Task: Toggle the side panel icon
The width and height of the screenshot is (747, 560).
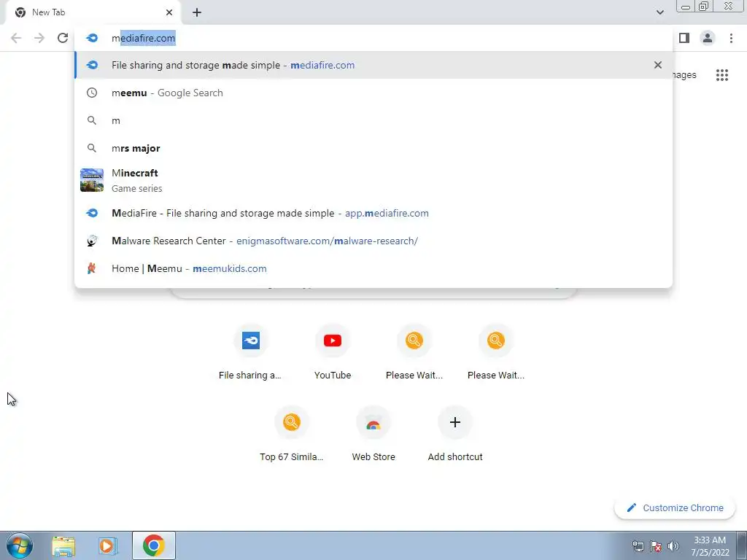Action: pos(684,38)
